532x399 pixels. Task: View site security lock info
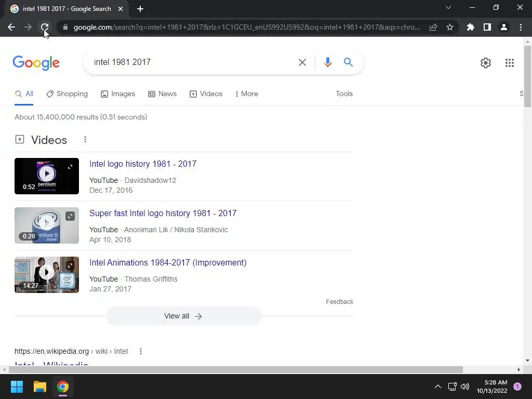tap(65, 27)
